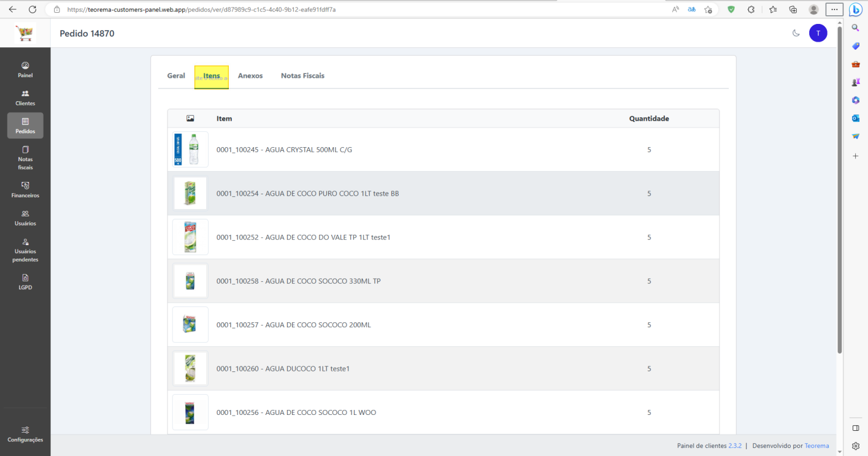Select row 0001_100258 SOCOCO 330ML TP

[443, 281]
